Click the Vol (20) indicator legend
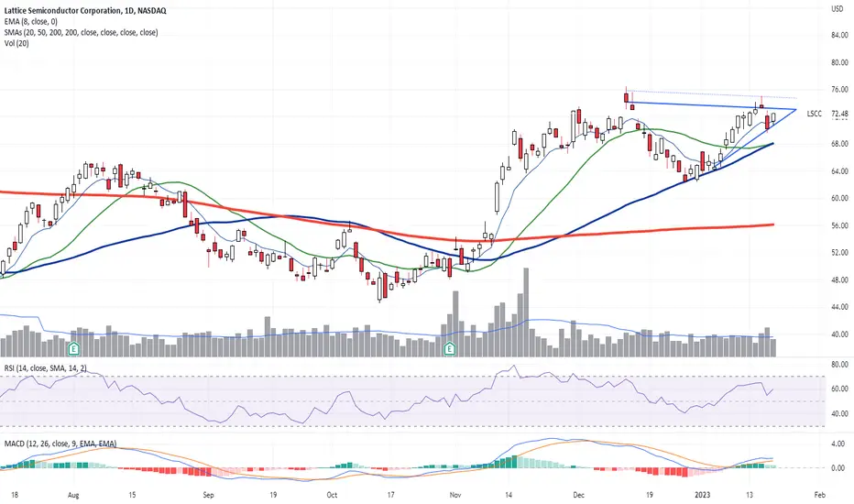The width and height of the screenshot is (854, 504). (16, 43)
